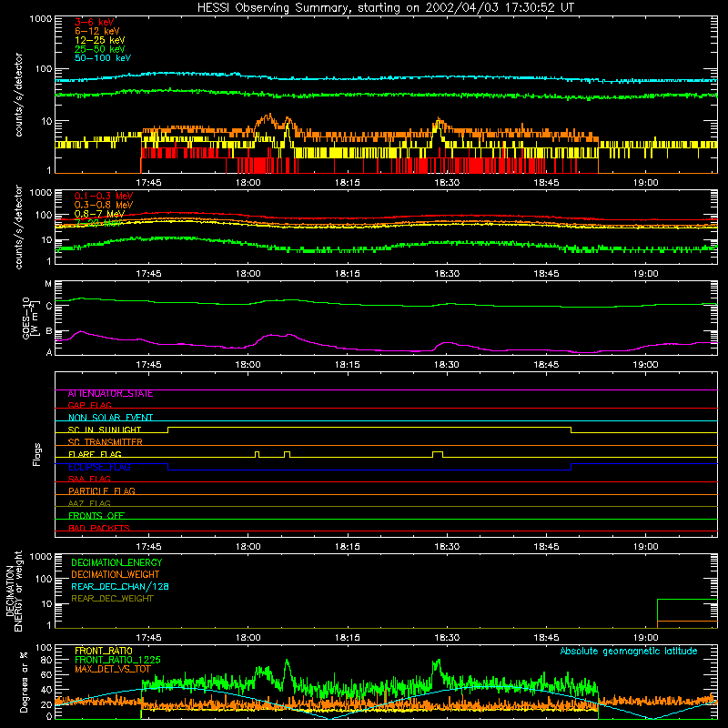
Task: Click the SAA_FLAG label
Action: pyautogui.click(x=89, y=479)
